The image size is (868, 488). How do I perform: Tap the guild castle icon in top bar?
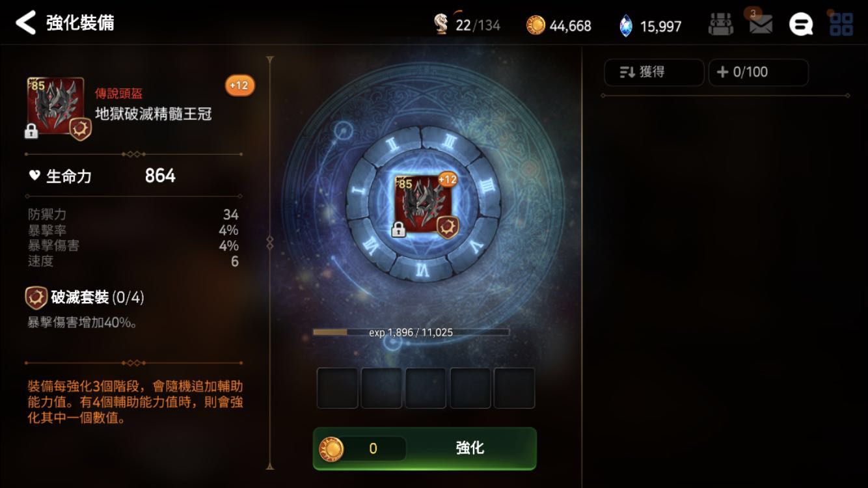721,25
